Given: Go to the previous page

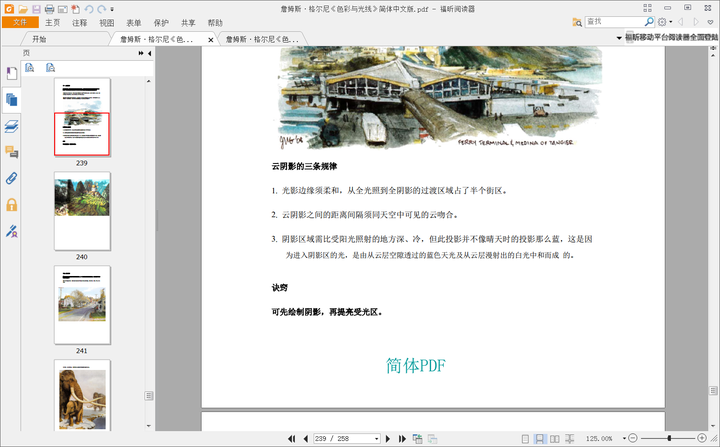Looking at the screenshot, I should tap(305, 439).
